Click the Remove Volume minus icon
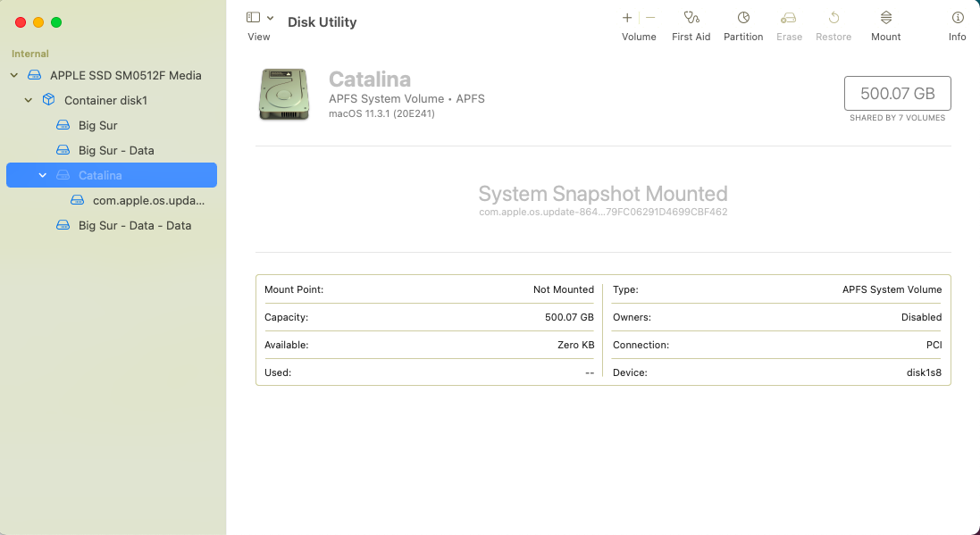This screenshot has width=980, height=535. pyautogui.click(x=650, y=18)
